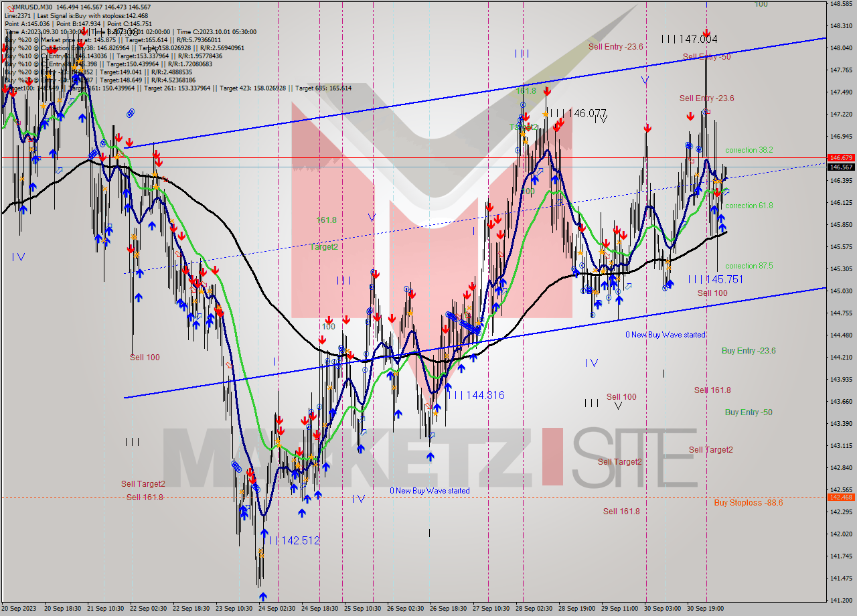Select the 'Last Signal is:Buy with stoploss' line

(92, 15)
